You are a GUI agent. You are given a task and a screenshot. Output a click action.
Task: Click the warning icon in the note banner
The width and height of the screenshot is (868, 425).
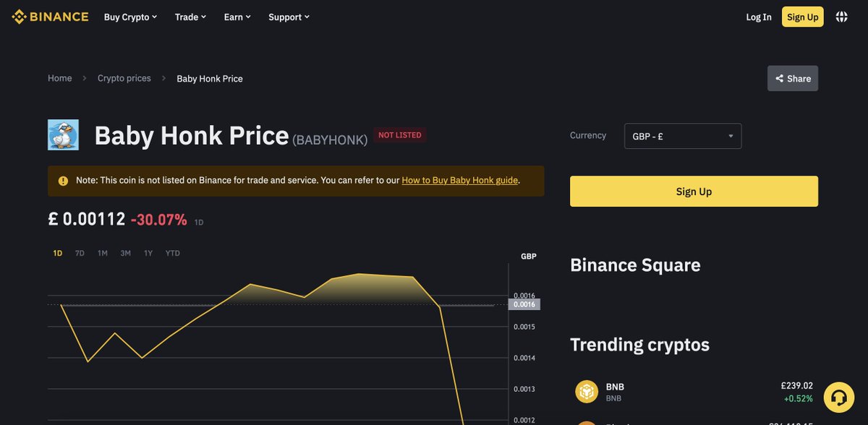coord(63,180)
